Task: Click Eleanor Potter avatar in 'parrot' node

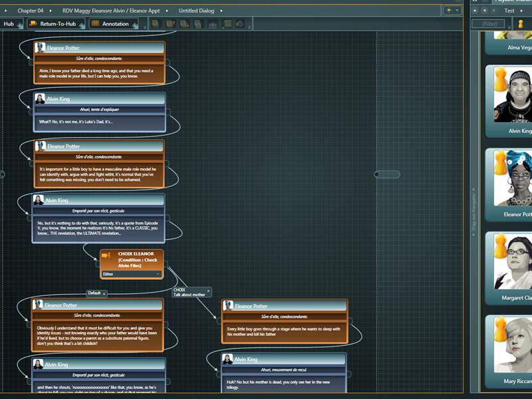Action: 38,305
